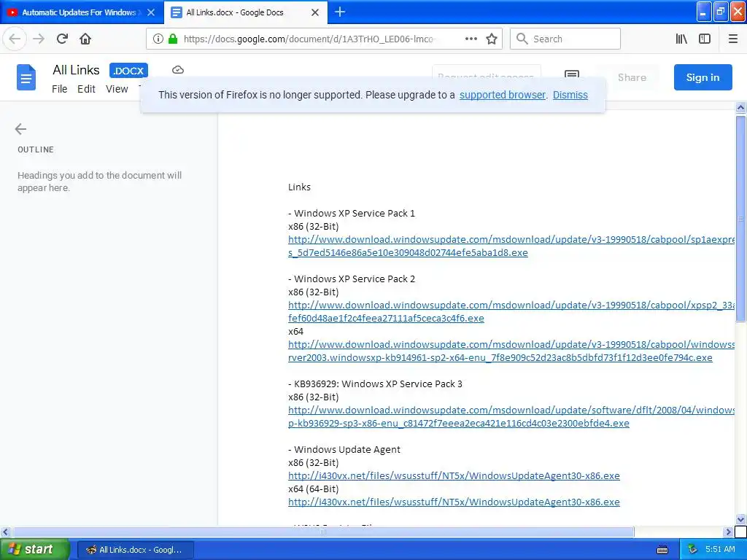This screenshot has width=747, height=560.
Task: Click the Firefox Search box
Action: pyautogui.click(x=565, y=39)
